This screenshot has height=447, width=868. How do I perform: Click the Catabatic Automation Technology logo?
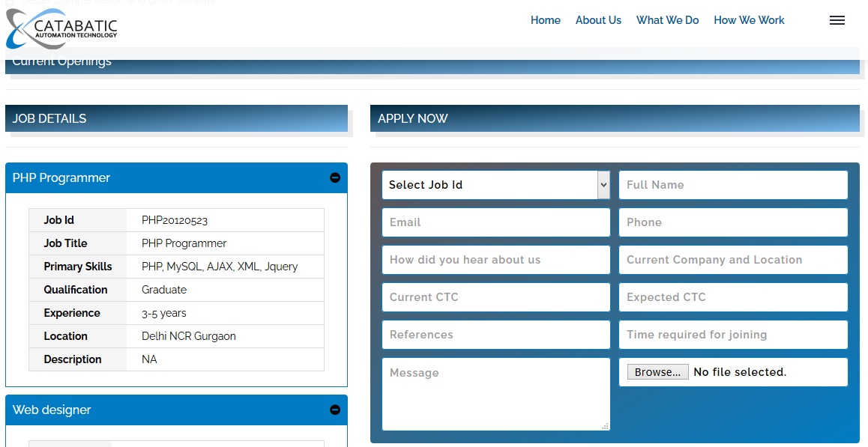click(61, 28)
